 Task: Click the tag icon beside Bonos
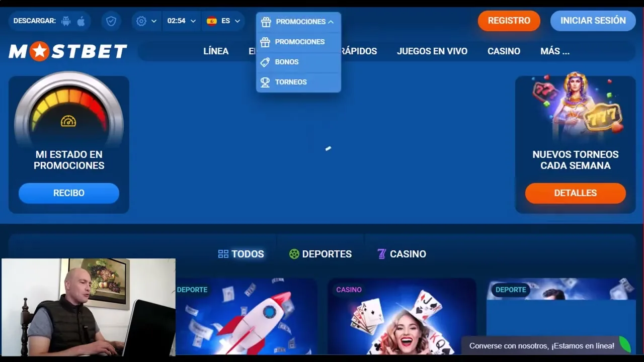point(265,62)
